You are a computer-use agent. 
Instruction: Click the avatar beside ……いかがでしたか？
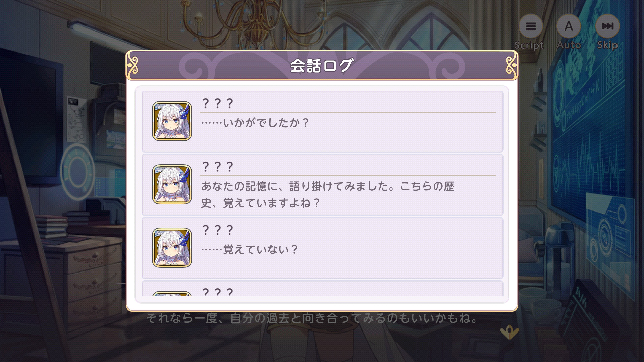tap(172, 121)
